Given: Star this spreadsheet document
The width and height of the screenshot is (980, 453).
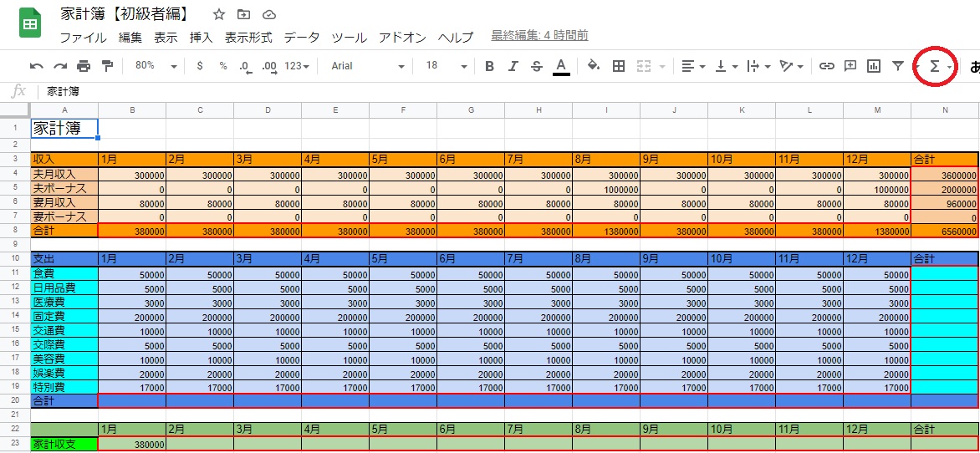Looking at the screenshot, I should coord(219,15).
